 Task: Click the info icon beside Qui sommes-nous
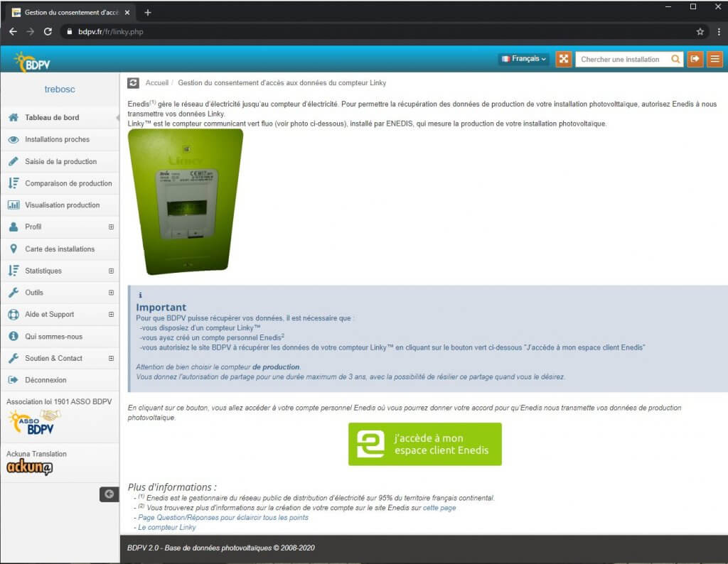(x=14, y=336)
